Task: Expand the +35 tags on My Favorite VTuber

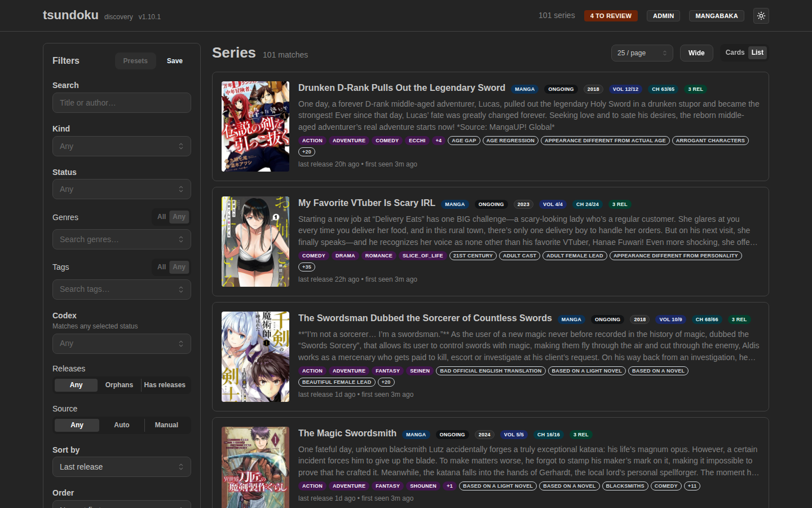Action: pyautogui.click(x=307, y=267)
